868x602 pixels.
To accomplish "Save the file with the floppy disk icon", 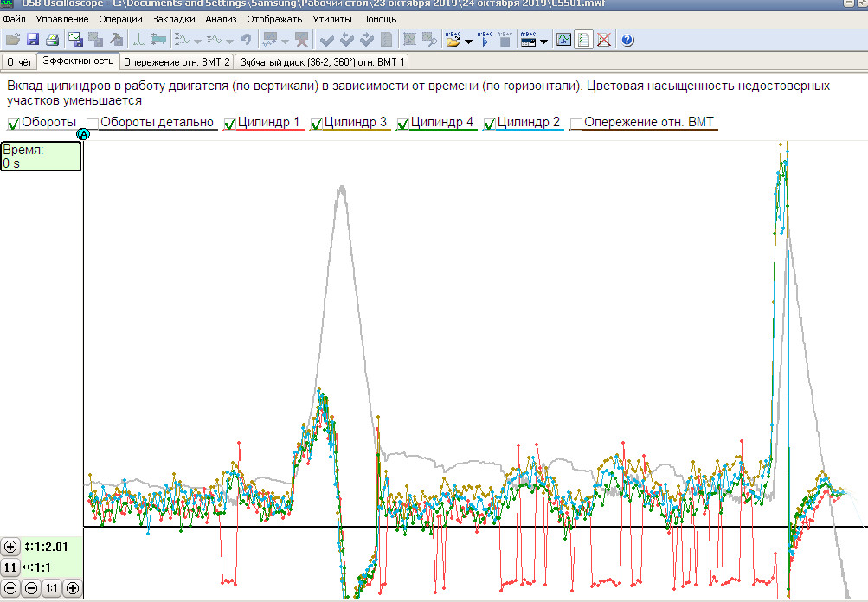I will pos(33,40).
